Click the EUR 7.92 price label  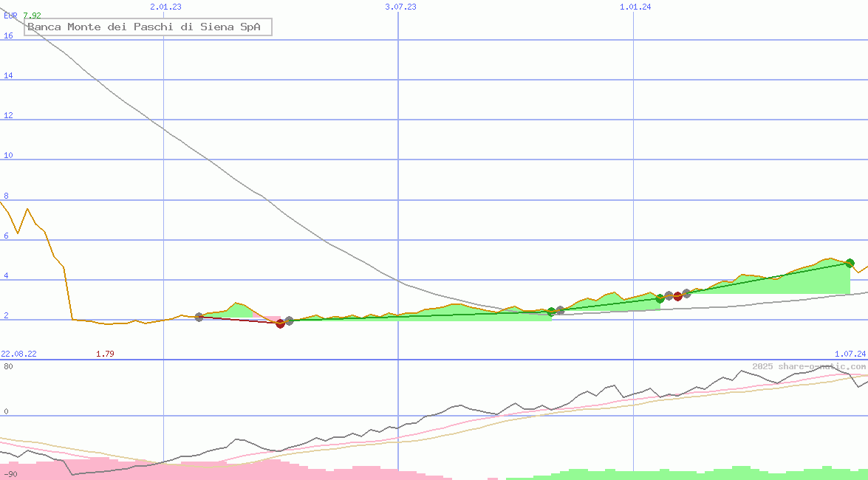(23, 16)
